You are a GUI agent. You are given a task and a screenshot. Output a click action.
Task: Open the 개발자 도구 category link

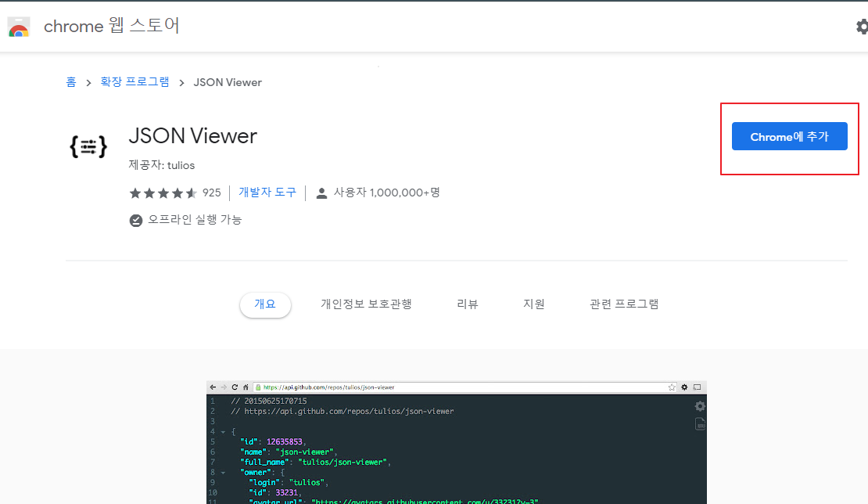point(267,193)
